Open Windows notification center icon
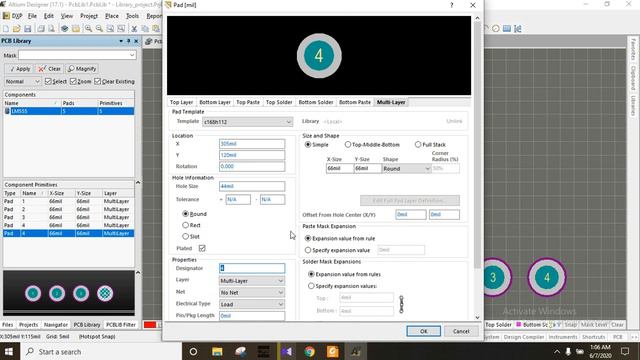640x360 pixels. click(625, 351)
